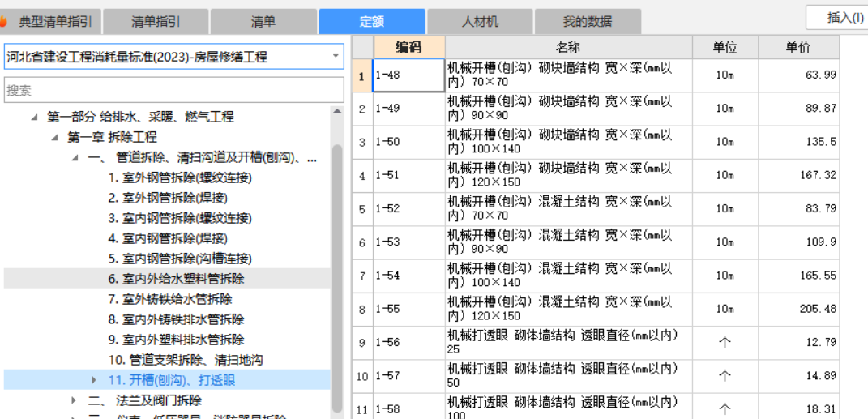Image resolution: width=868 pixels, height=419 pixels.
Task: Click the 编码 column header
Action: point(409,48)
